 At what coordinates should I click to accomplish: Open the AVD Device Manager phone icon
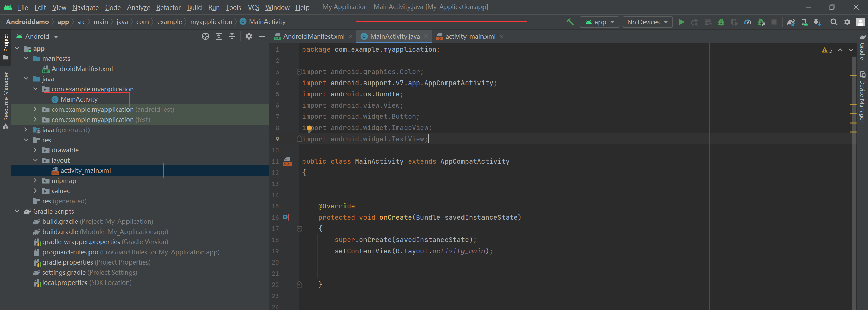(804, 22)
